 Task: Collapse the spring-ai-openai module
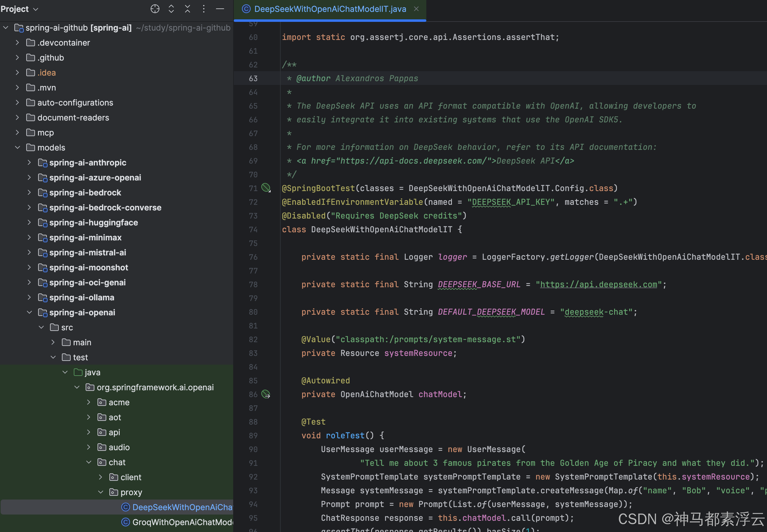[x=29, y=312]
